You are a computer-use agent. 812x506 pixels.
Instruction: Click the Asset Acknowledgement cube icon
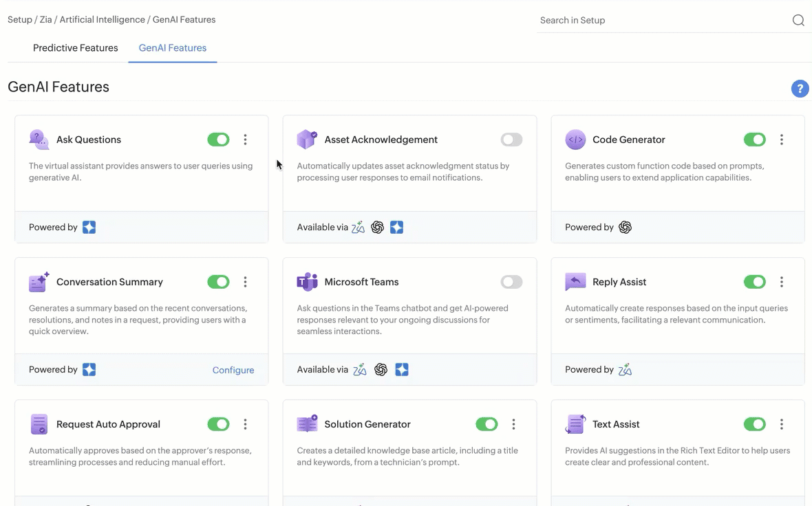pos(306,140)
